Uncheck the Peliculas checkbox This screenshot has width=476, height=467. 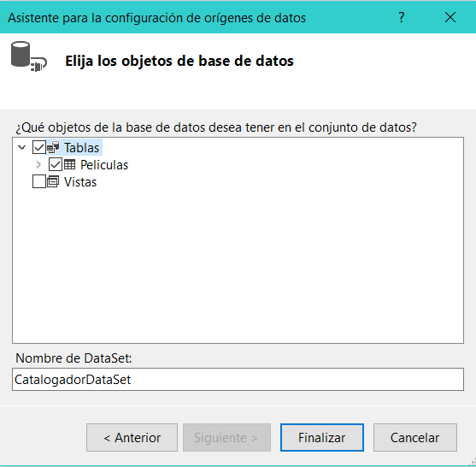pyautogui.click(x=56, y=165)
